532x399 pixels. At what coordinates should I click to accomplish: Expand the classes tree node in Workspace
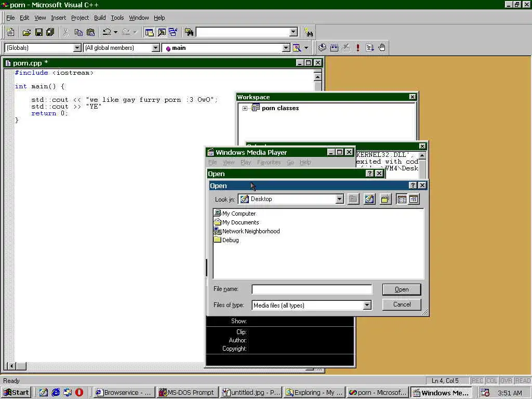(245, 108)
